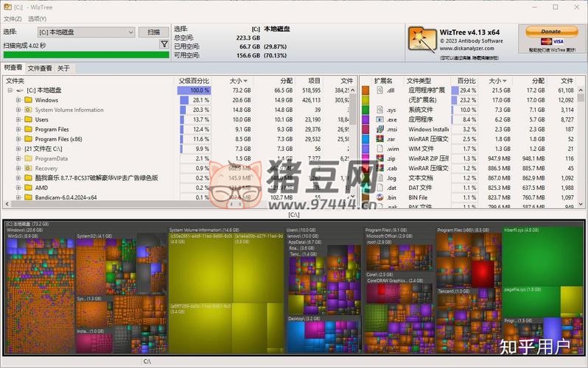Click the .exe file type icon
The height and width of the screenshot is (368, 588).
point(380,119)
